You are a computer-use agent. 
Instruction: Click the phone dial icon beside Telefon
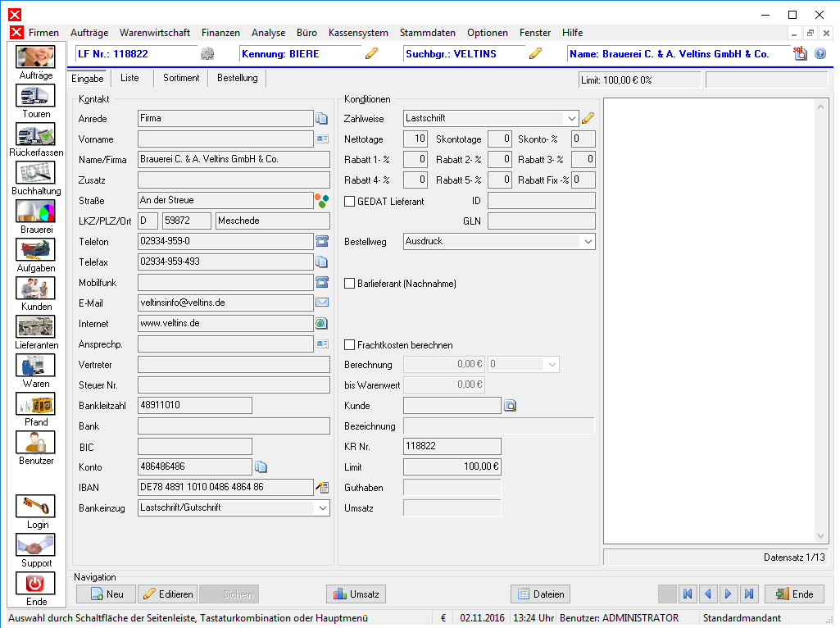tap(322, 241)
